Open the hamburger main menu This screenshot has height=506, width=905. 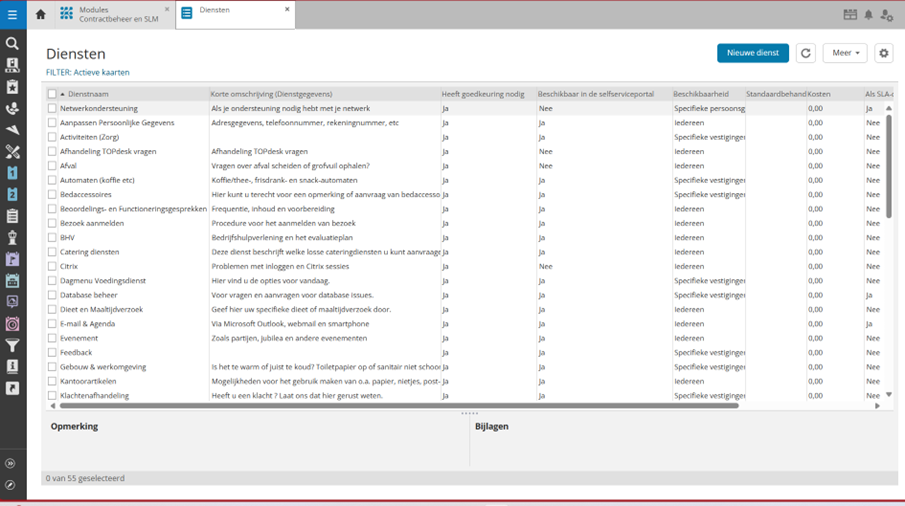click(13, 15)
